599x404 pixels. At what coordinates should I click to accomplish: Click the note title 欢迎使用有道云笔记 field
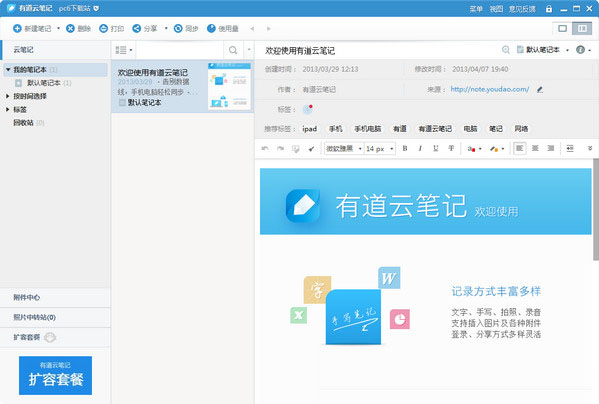coord(300,50)
